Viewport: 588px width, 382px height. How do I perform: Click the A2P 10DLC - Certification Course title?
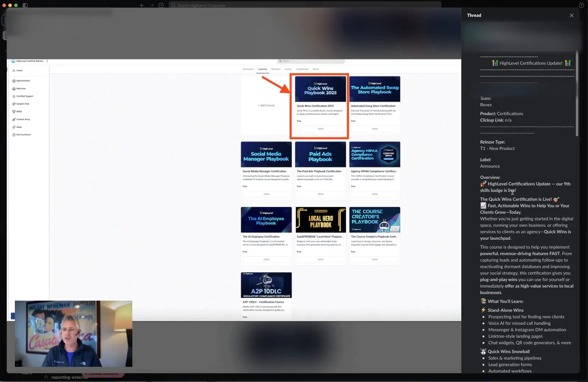[x=263, y=302]
